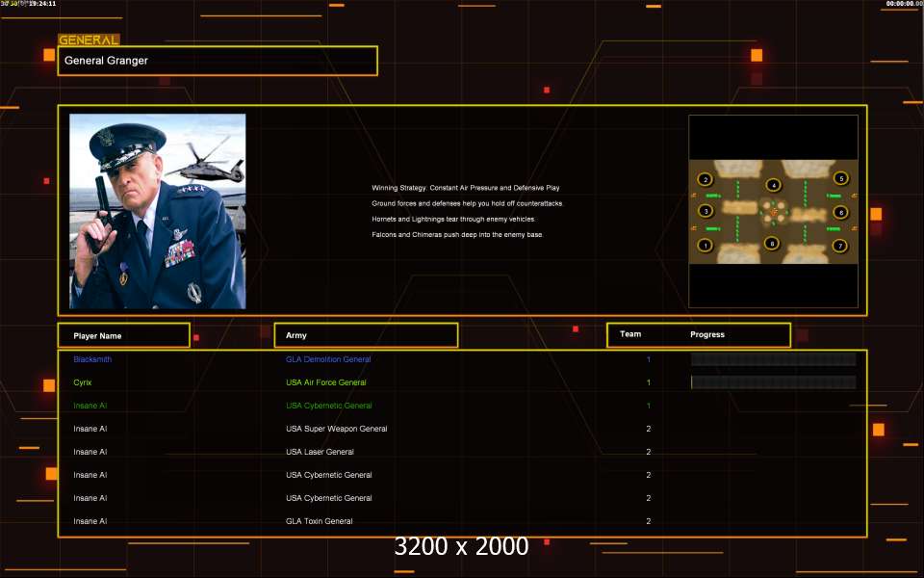Click start position 4 circle on map

pos(773,185)
